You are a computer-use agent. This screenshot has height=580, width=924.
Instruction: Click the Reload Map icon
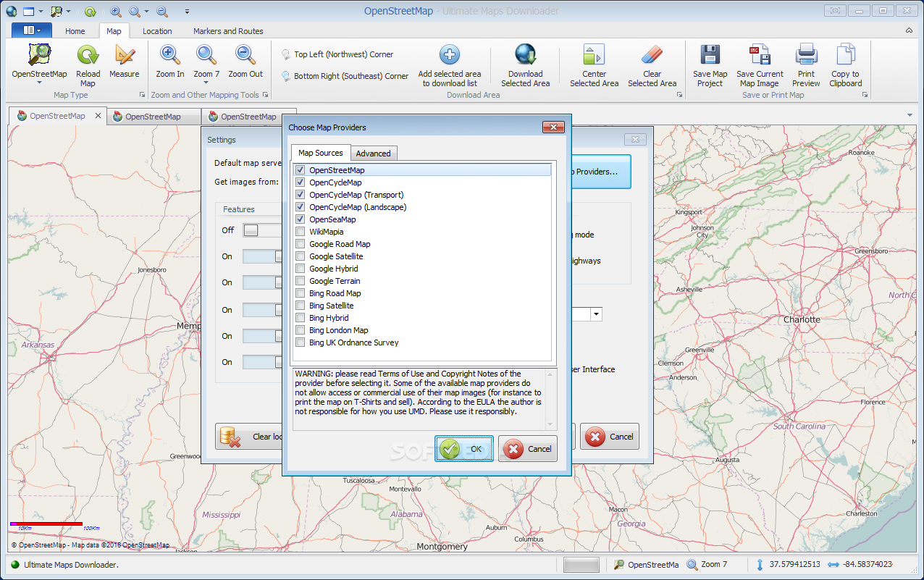88,55
